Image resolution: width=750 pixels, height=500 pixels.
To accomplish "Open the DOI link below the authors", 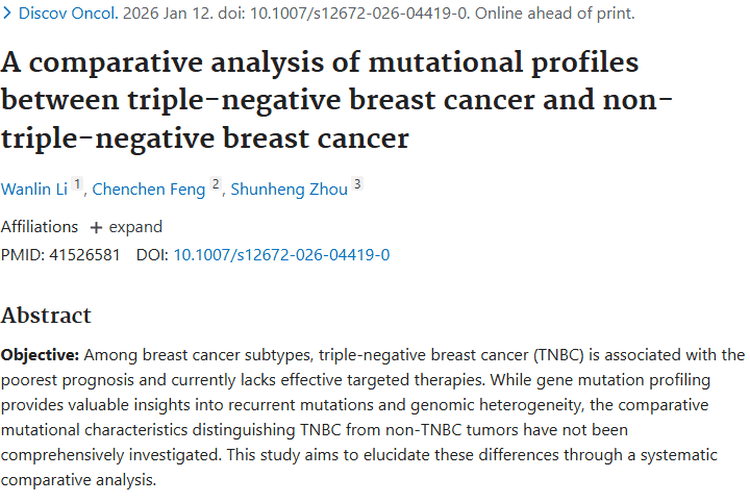I will (x=281, y=255).
